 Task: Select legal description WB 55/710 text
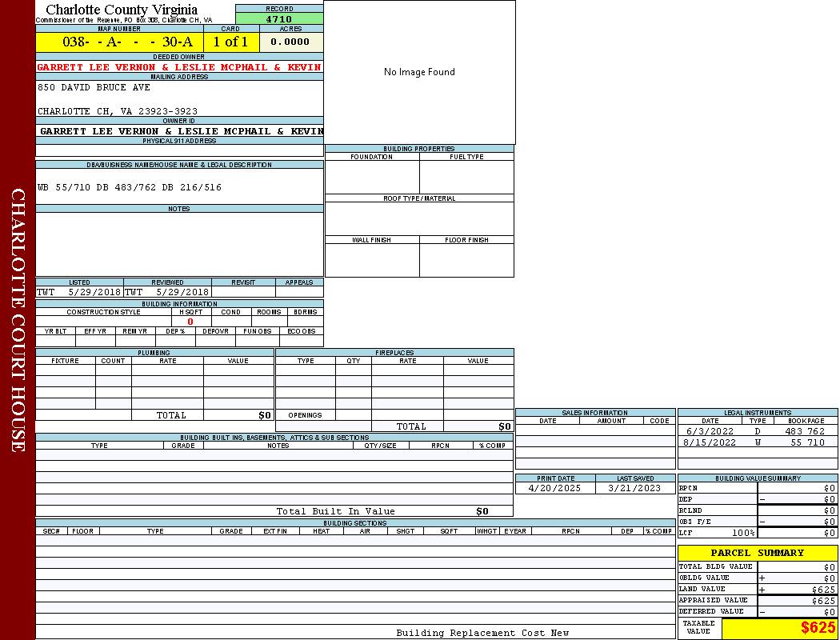(x=130, y=187)
